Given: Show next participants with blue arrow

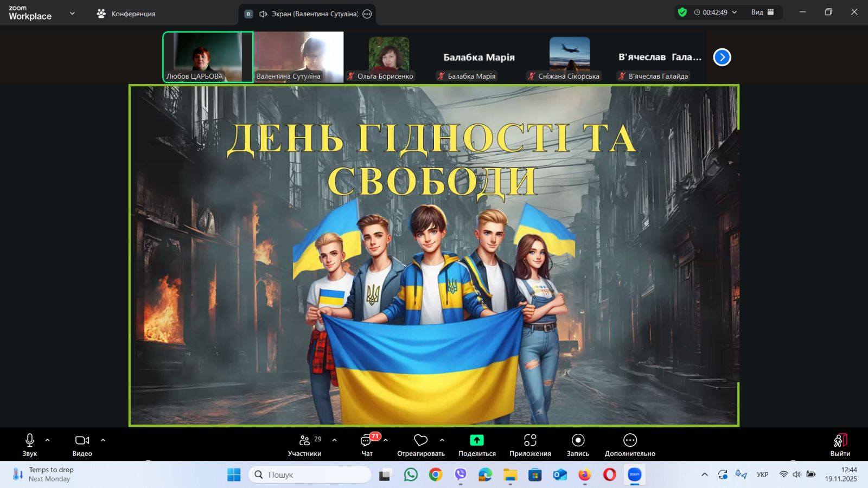Looking at the screenshot, I should tap(722, 57).
